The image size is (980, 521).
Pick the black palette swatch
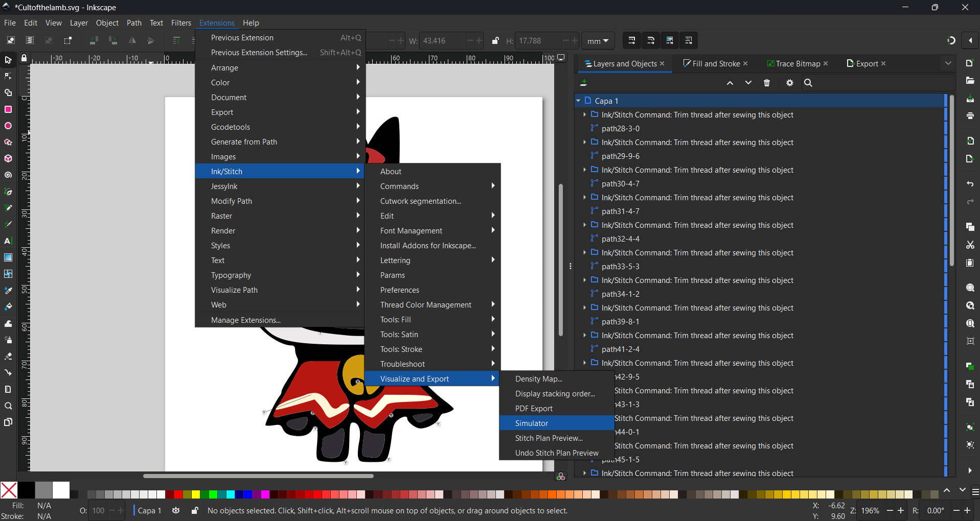point(27,490)
